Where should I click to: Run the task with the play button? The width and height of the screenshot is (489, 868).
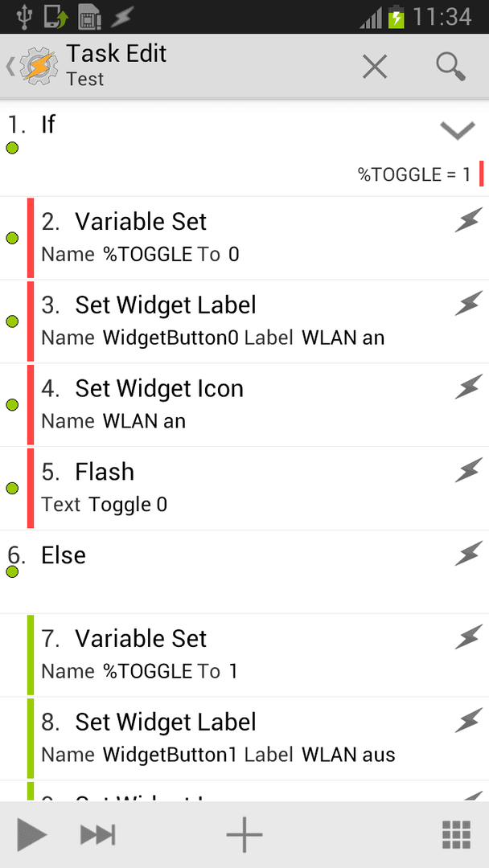[32, 834]
